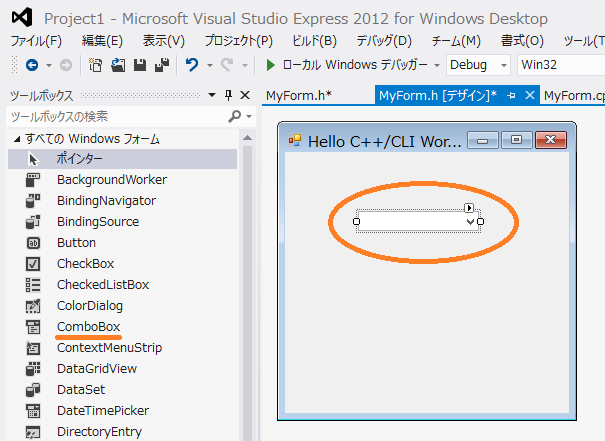Screen dimensions: 605x441
Task: Select the ColorDialog control in toolbox
Action: pyautogui.click(x=90, y=306)
